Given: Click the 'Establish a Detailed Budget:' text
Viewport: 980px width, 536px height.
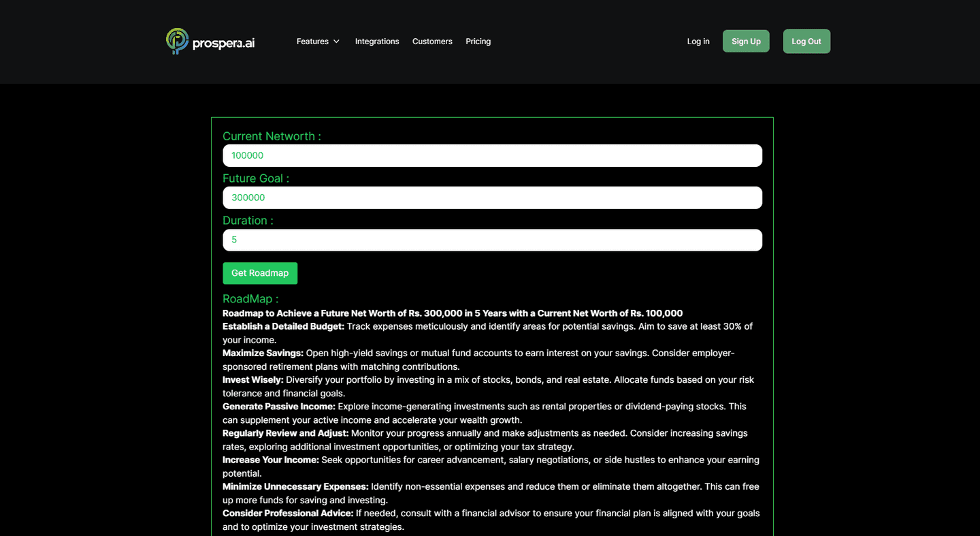Looking at the screenshot, I should [283, 326].
